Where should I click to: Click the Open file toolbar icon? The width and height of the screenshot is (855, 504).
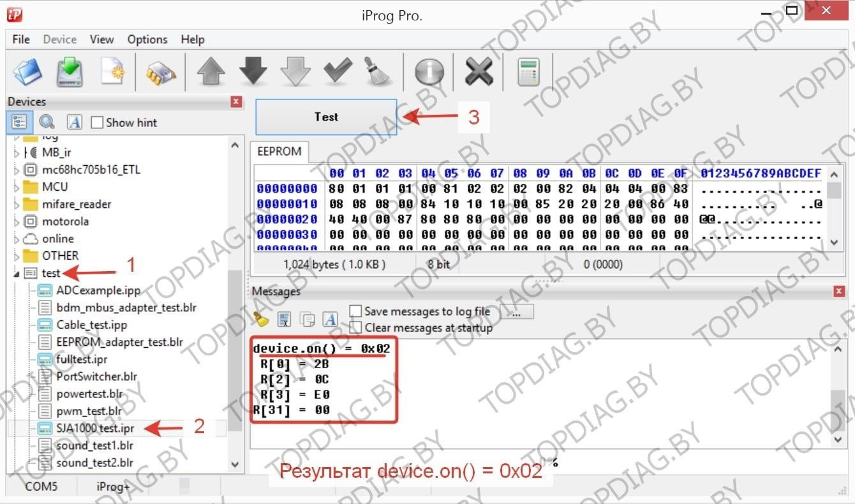click(x=27, y=71)
